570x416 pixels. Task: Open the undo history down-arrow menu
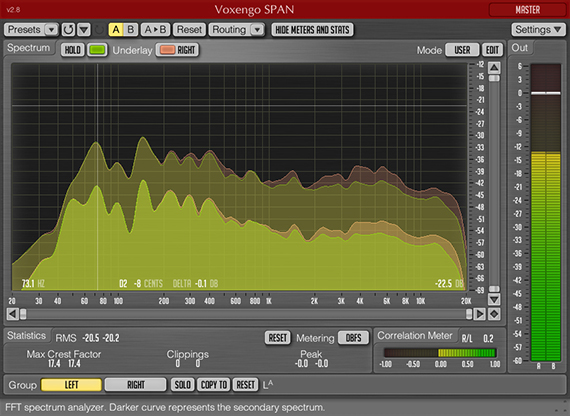84,29
